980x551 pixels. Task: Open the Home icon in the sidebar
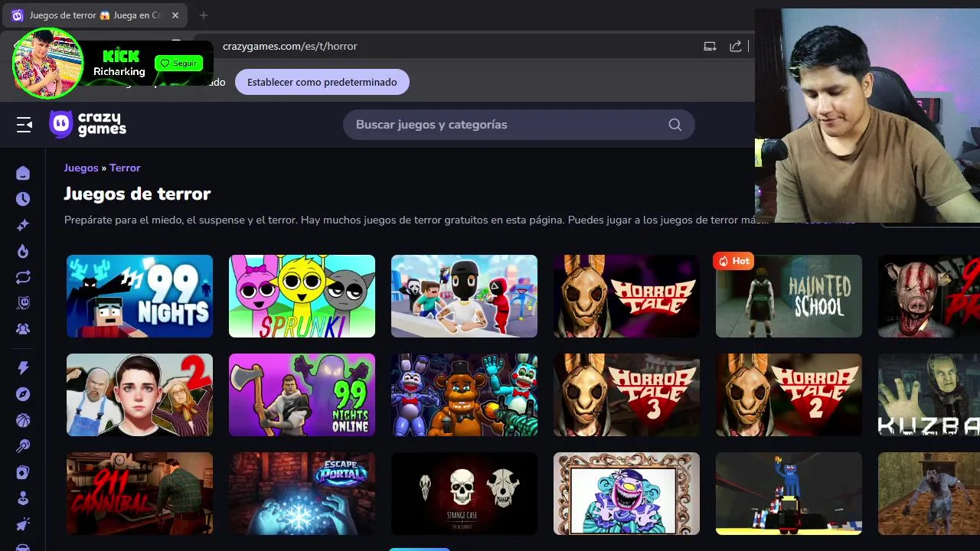click(x=23, y=173)
